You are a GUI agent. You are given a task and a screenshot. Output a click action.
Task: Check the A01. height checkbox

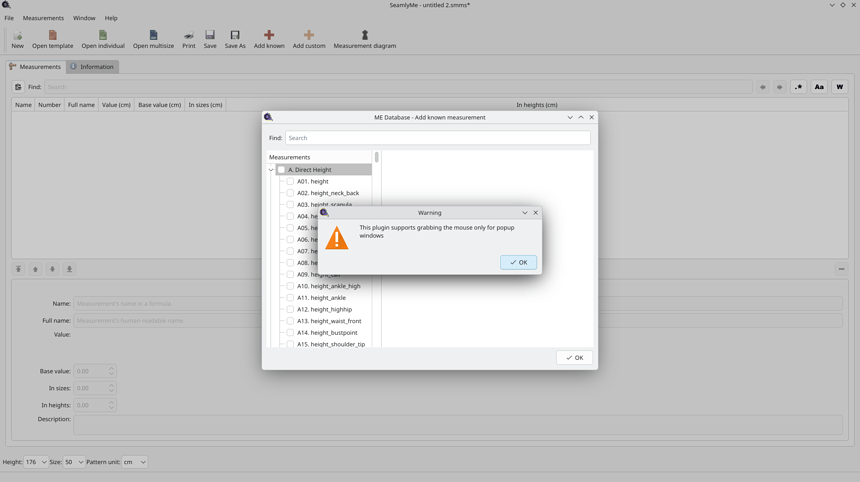pyautogui.click(x=290, y=182)
